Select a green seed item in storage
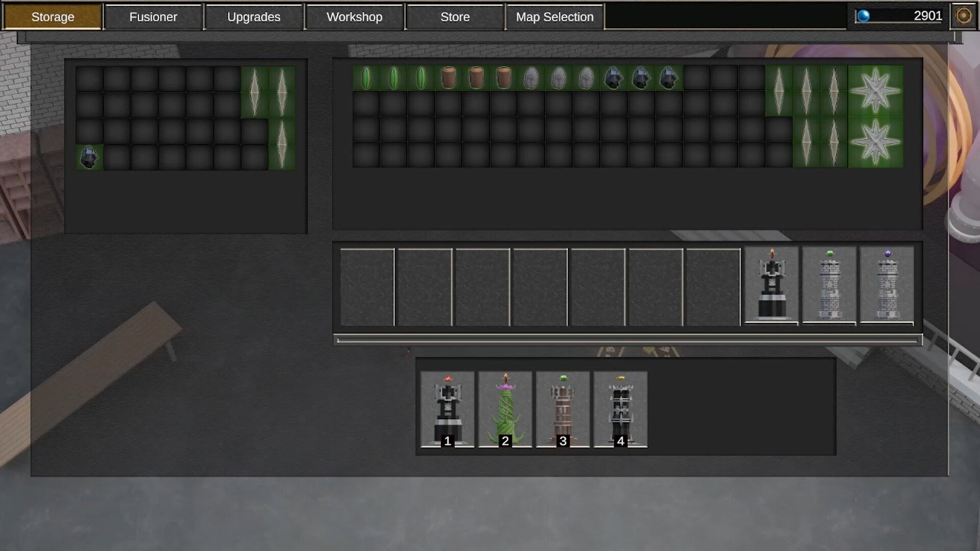 click(x=366, y=77)
